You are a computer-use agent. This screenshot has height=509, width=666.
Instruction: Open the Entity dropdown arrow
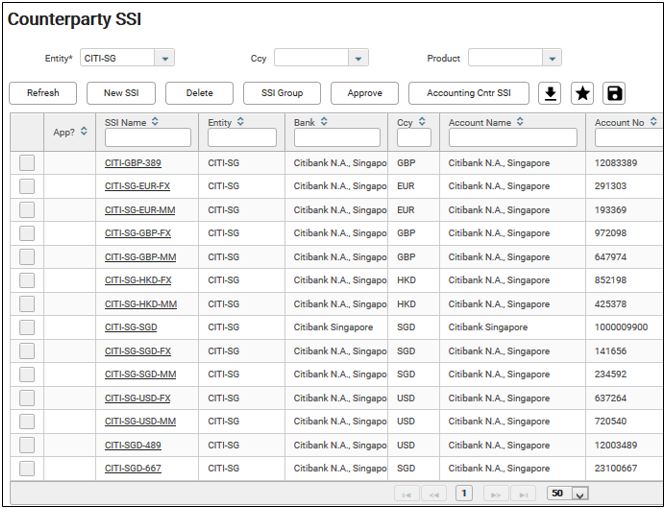(x=165, y=58)
